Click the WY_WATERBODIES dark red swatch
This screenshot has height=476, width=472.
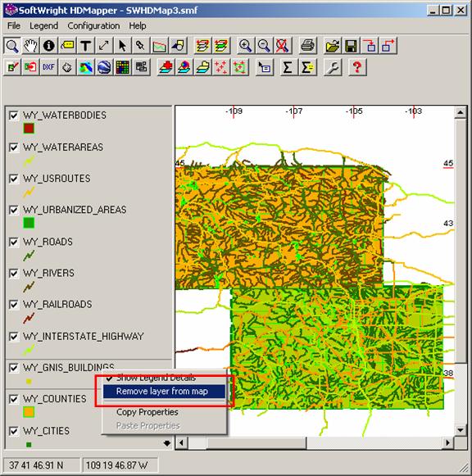pyautogui.click(x=29, y=128)
